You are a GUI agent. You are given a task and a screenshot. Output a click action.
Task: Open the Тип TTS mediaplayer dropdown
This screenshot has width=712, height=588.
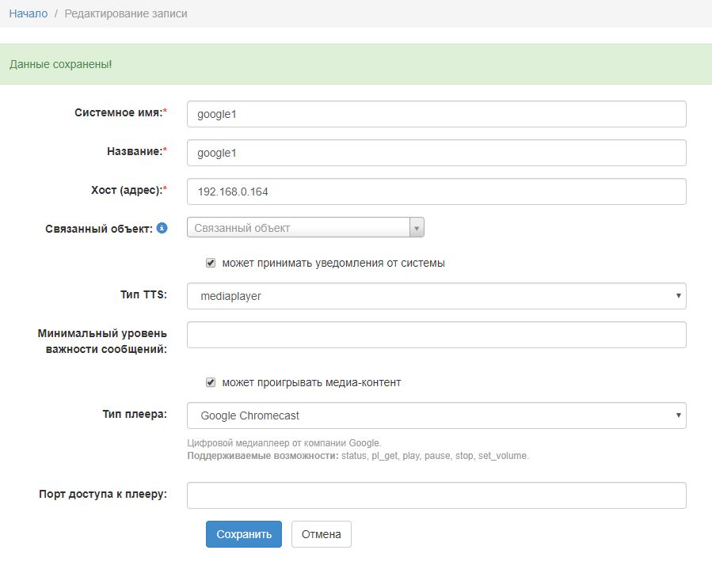point(436,296)
